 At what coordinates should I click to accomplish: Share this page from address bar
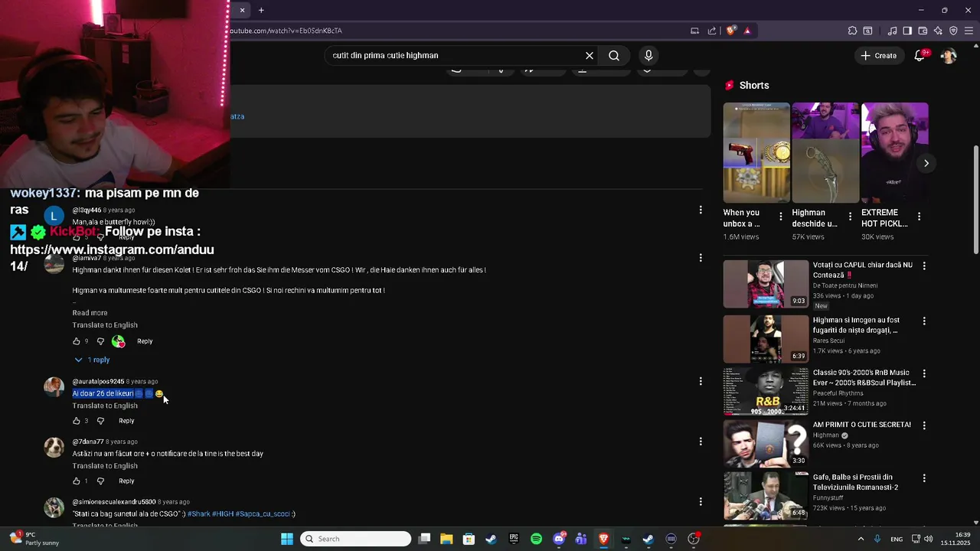(x=712, y=31)
